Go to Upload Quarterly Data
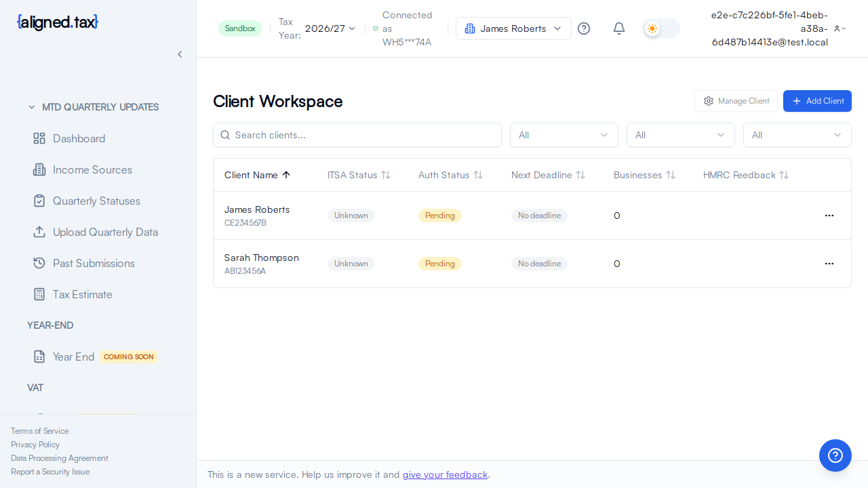The width and height of the screenshot is (868, 488). pyautogui.click(x=105, y=232)
